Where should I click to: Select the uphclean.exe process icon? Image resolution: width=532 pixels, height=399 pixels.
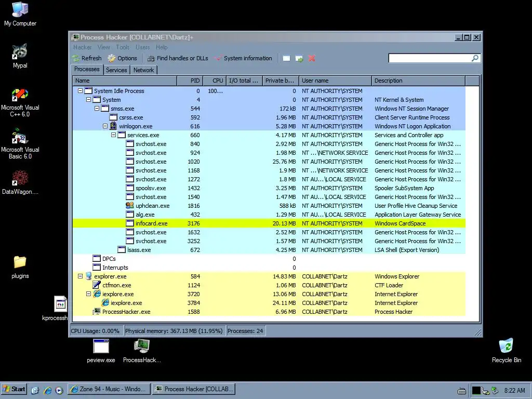point(129,205)
